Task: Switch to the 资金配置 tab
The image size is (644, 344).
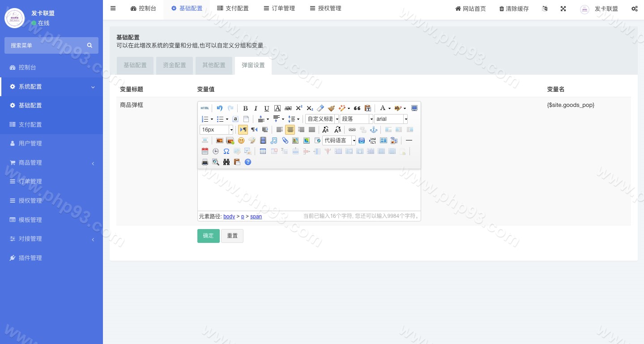Action: click(174, 65)
